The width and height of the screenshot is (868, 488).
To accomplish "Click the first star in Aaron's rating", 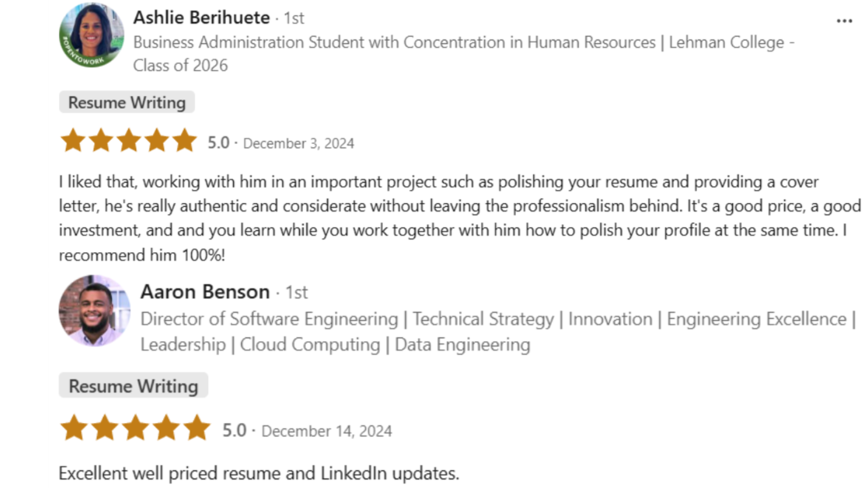I will (74, 428).
